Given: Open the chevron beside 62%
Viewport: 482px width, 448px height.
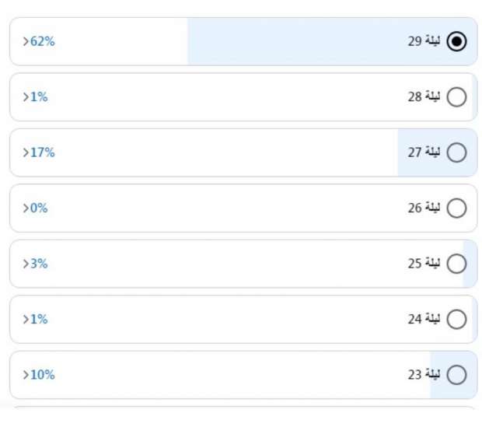Looking at the screenshot, I should coord(26,41).
